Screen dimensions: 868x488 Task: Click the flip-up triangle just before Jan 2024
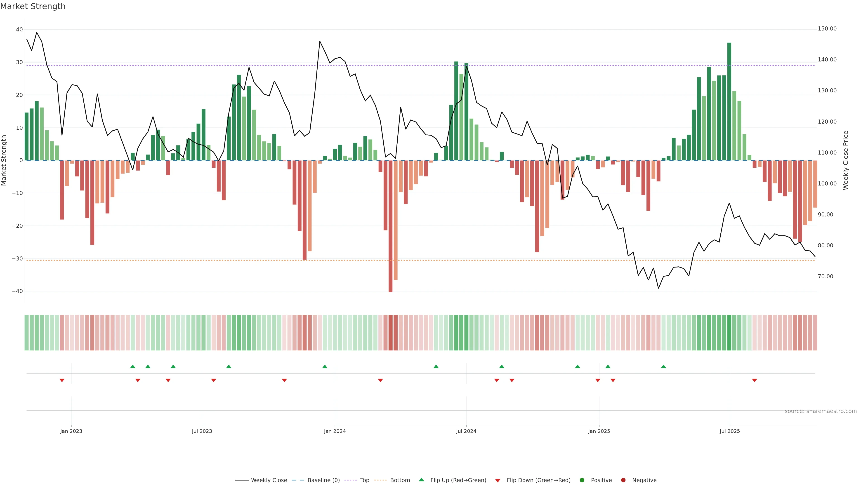tap(325, 366)
